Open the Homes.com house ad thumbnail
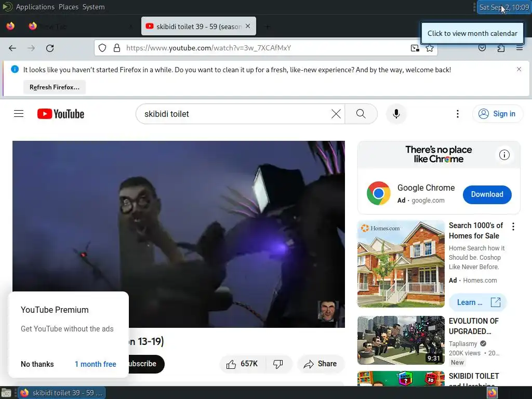Image resolution: width=532 pixels, height=399 pixels. point(401,264)
